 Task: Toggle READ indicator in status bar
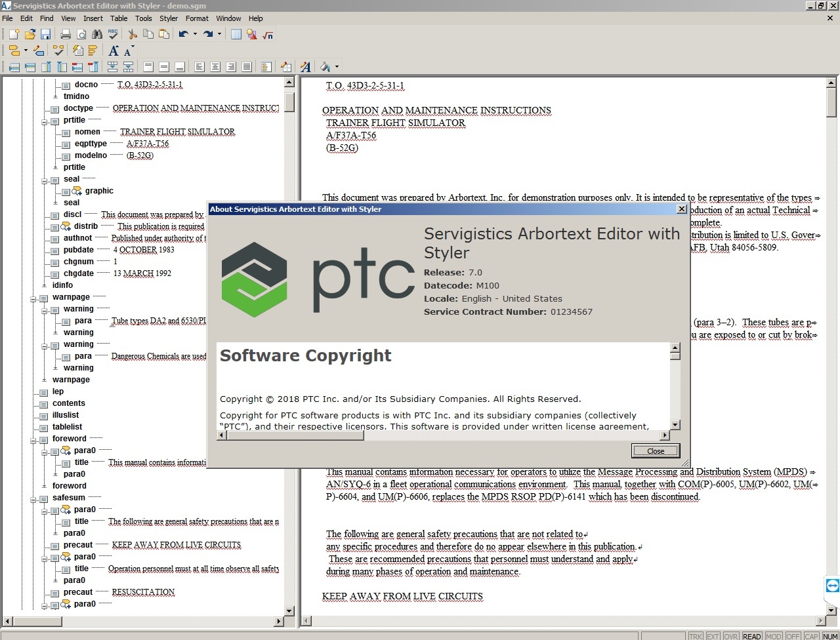[752, 636]
